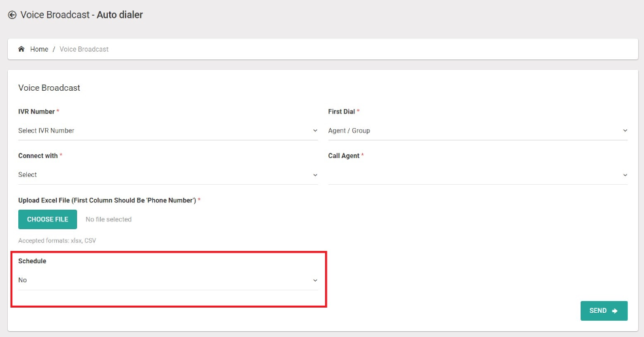Click the chevron of First Dial field

pyautogui.click(x=625, y=131)
